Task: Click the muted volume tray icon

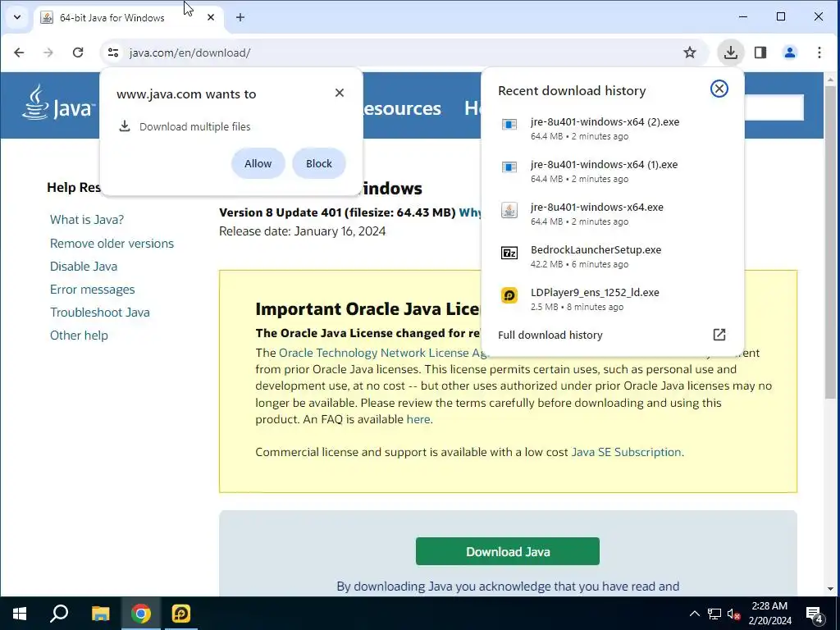Action: tap(733, 614)
